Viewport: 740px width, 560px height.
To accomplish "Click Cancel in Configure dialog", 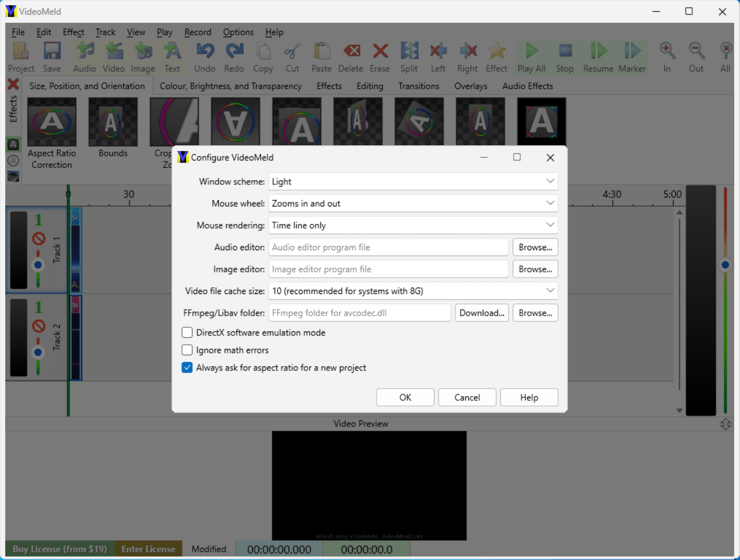I will (467, 397).
